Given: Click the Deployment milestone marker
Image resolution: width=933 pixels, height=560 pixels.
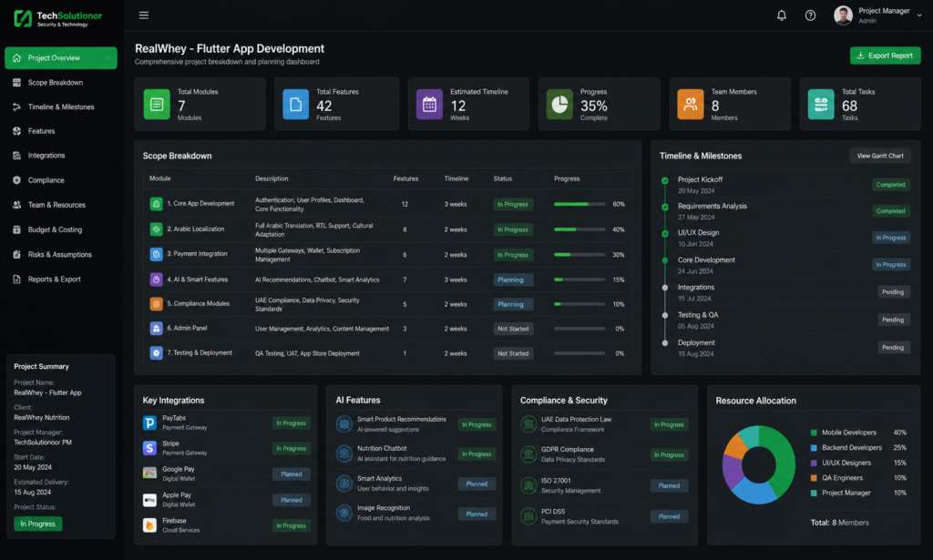Looking at the screenshot, I should tap(664, 343).
